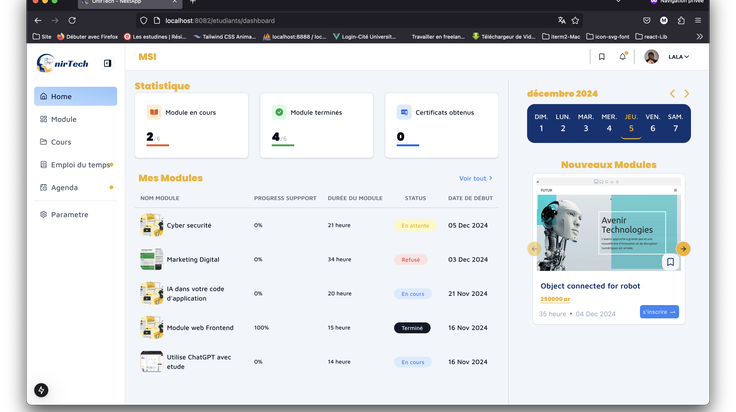This screenshot has height=412, width=736.
Task: Select Friday 6 in the calendar strip
Action: coord(652,123)
